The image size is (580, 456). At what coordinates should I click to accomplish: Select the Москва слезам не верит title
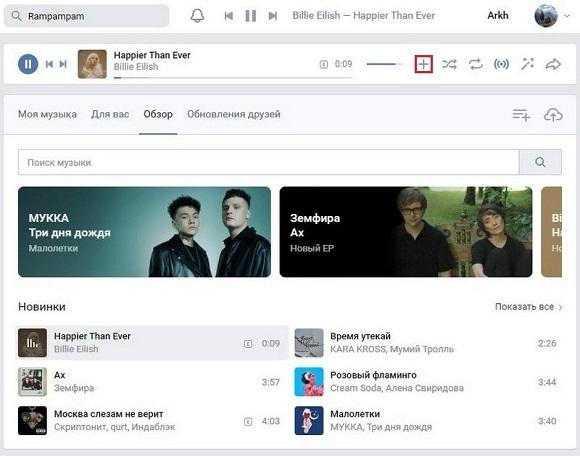[x=108, y=414]
